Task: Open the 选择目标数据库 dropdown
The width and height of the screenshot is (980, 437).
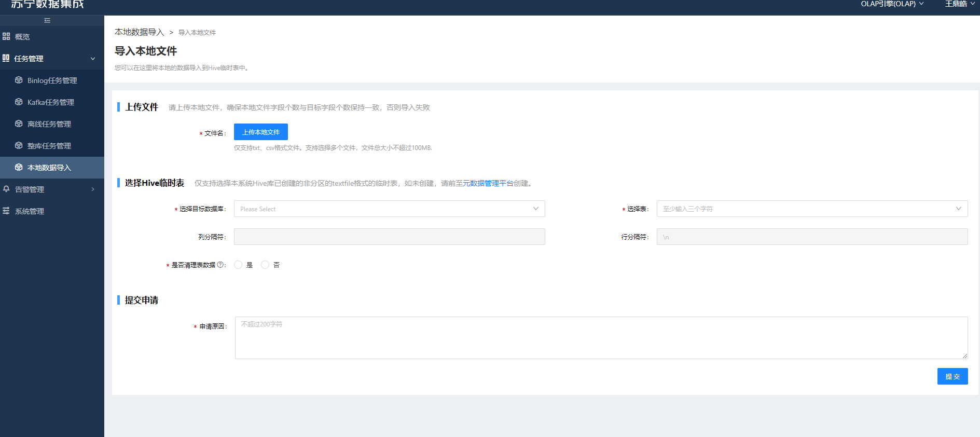Action: (x=389, y=209)
